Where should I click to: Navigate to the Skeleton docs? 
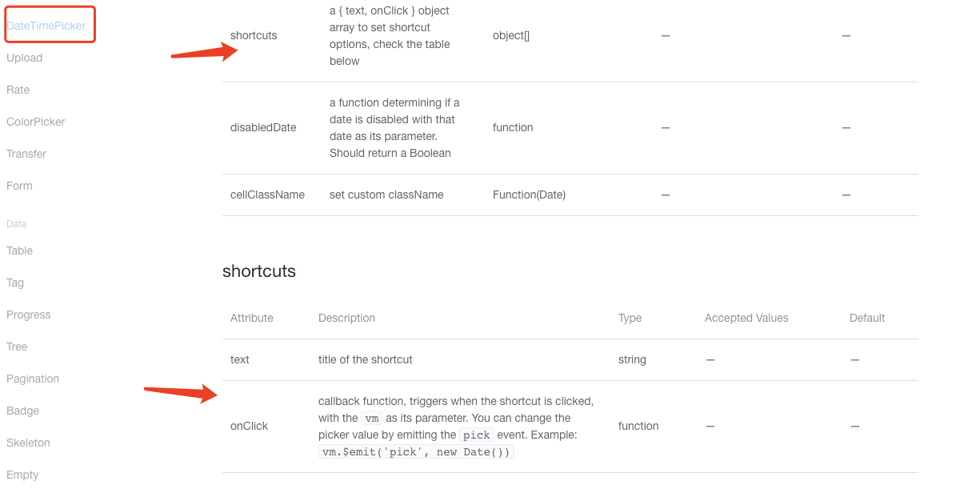(28, 443)
